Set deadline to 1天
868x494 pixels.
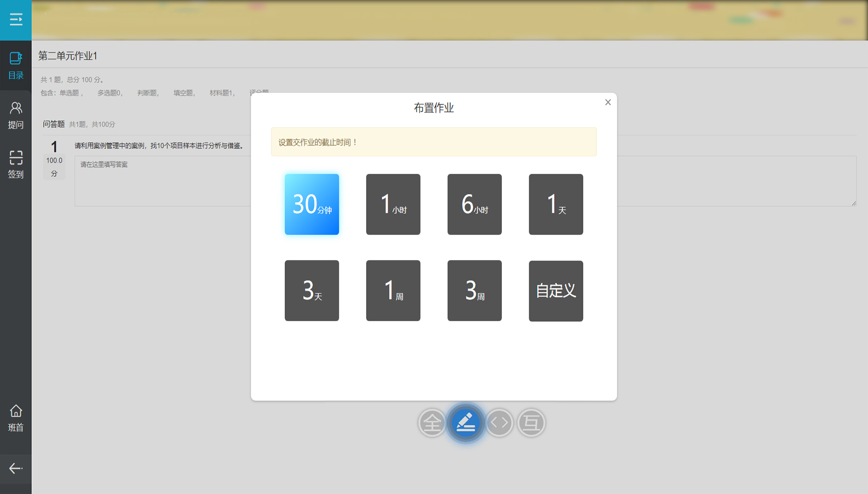click(556, 204)
